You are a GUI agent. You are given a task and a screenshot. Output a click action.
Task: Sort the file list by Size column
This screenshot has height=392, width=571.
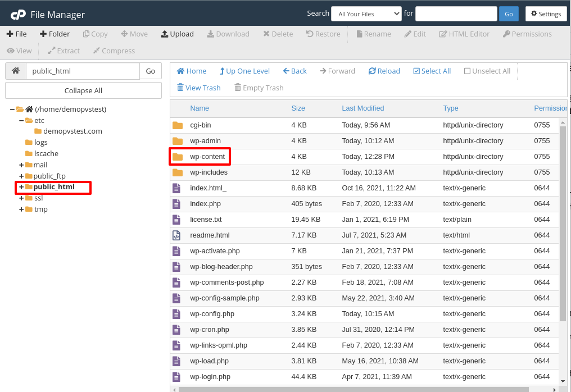[x=298, y=108]
